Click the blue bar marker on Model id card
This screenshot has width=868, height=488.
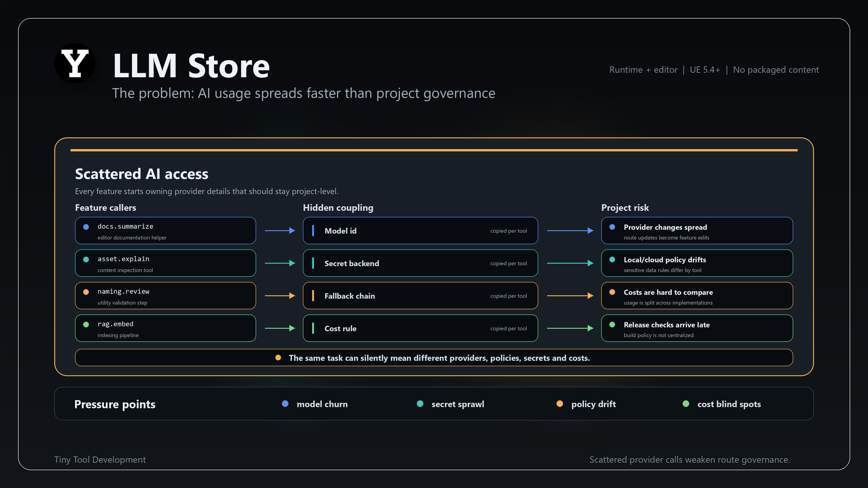click(x=313, y=230)
